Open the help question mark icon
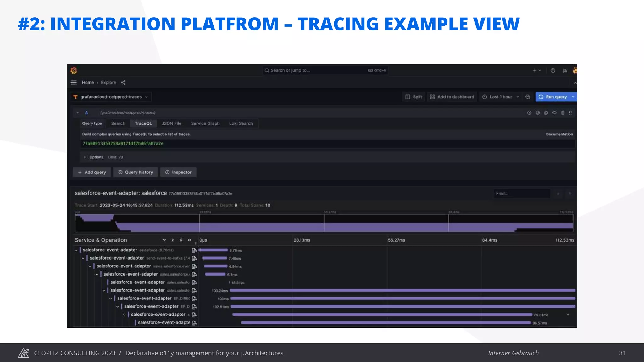This screenshot has width=644, height=362. coord(553,70)
